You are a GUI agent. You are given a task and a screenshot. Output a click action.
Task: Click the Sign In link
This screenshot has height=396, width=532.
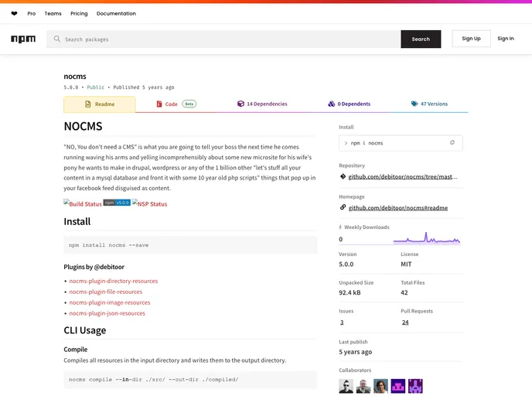coord(506,39)
